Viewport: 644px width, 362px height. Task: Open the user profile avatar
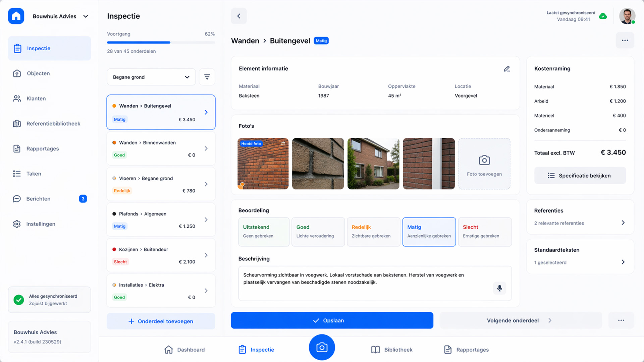point(627,16)
